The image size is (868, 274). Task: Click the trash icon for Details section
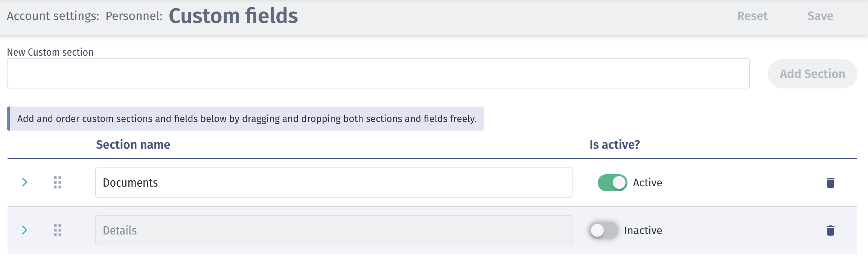[830, 230]
